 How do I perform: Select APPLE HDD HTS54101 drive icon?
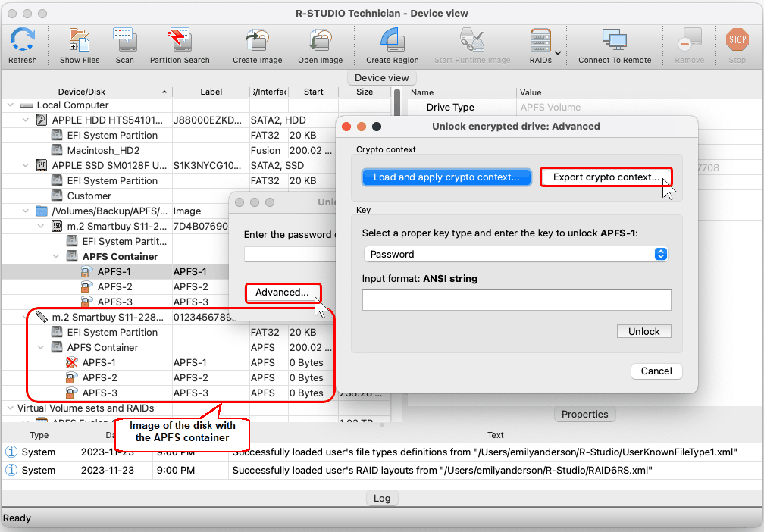(x=42, y=120)
